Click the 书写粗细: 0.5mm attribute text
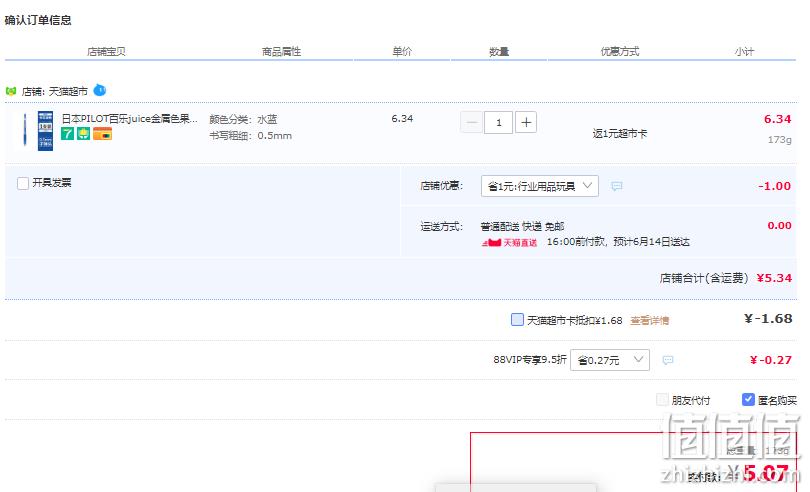 [251, 136]
